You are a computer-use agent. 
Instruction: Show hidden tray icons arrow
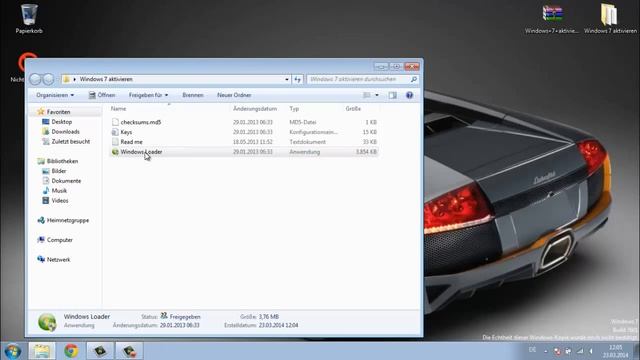[546, 351]
